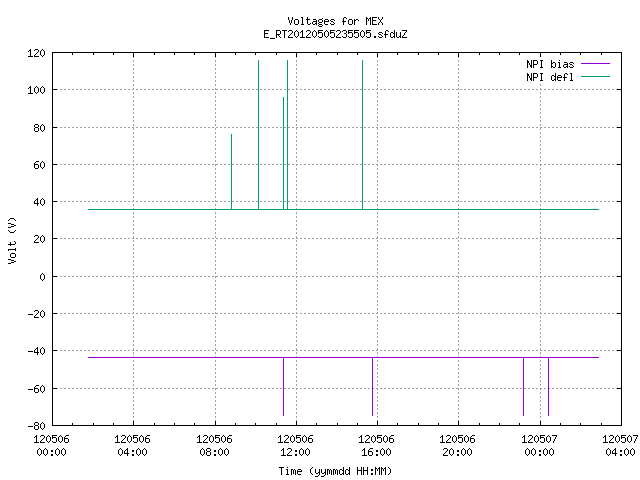640x480 pixels.
Task: Click the chart title 'Voltages for MEX'
Action: pyautogui.click(x=335, y=21)
